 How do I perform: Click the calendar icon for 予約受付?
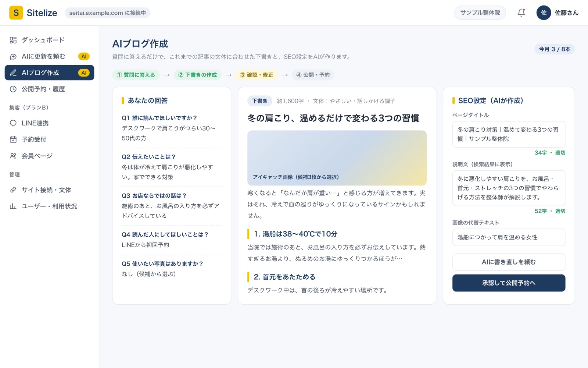pos(13,139)
